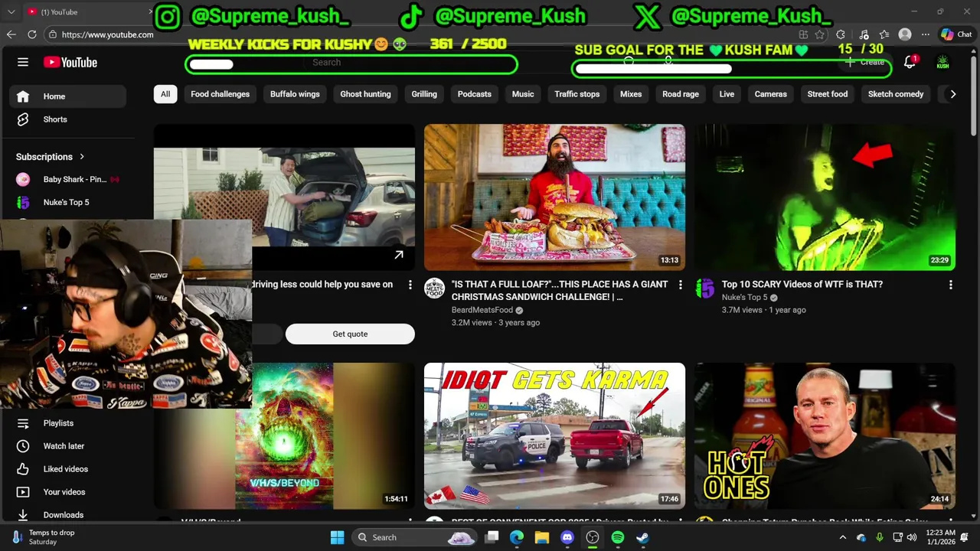
Task: Click the Home icon in sidebar
Action: click(x=23, y=96)
